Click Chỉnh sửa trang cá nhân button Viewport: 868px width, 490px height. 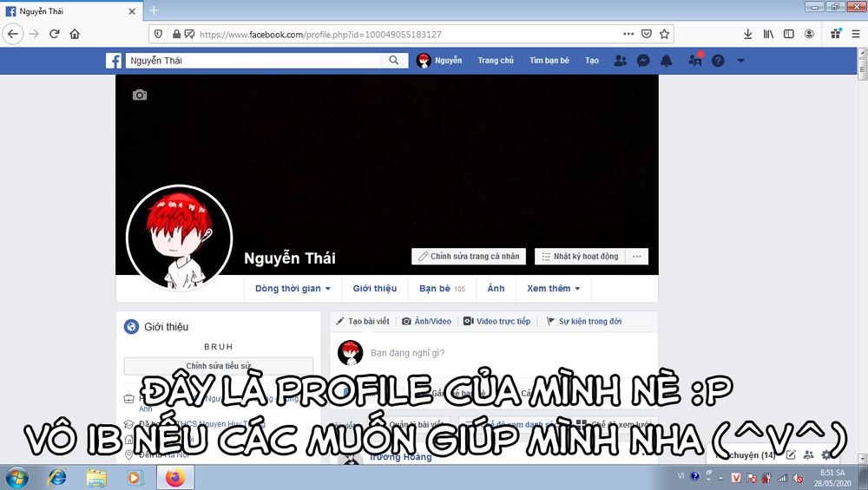pyautogui.click(x=469, y=257)
